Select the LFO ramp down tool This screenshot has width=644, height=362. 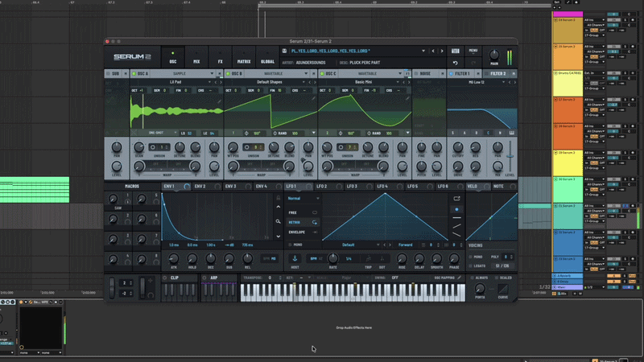point(456,234)
